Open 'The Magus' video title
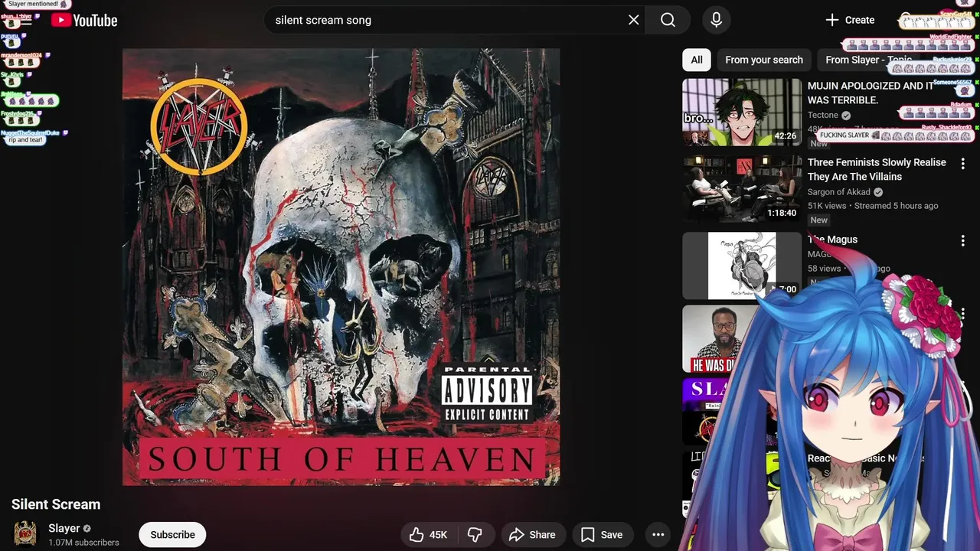Screen dimensions: 980x551 [x=832, y=240]
